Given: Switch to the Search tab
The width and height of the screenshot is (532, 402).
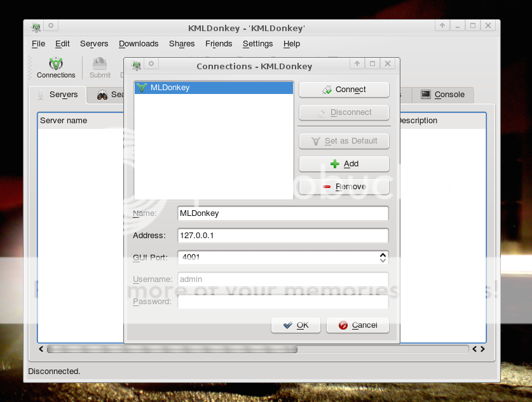Looking at the screenshot, I should click(x=106, y=95).
